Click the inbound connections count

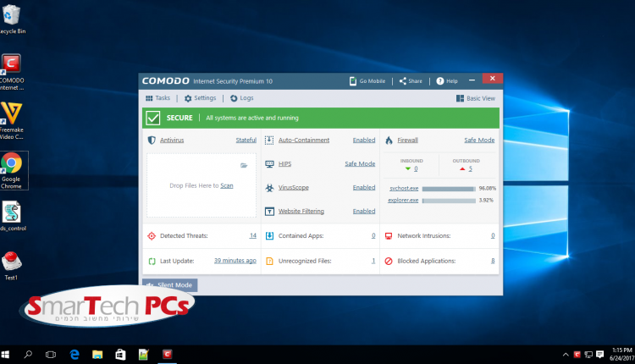click(416, 168)
